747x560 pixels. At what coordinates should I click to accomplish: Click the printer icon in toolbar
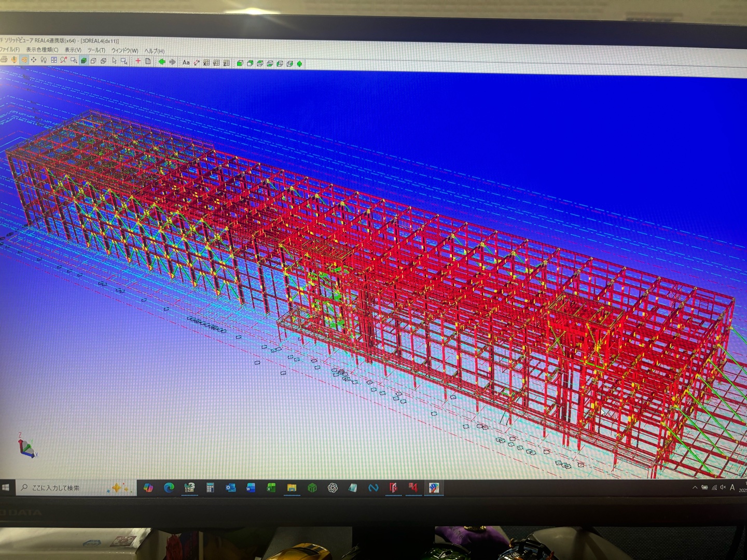coord(4,60)
